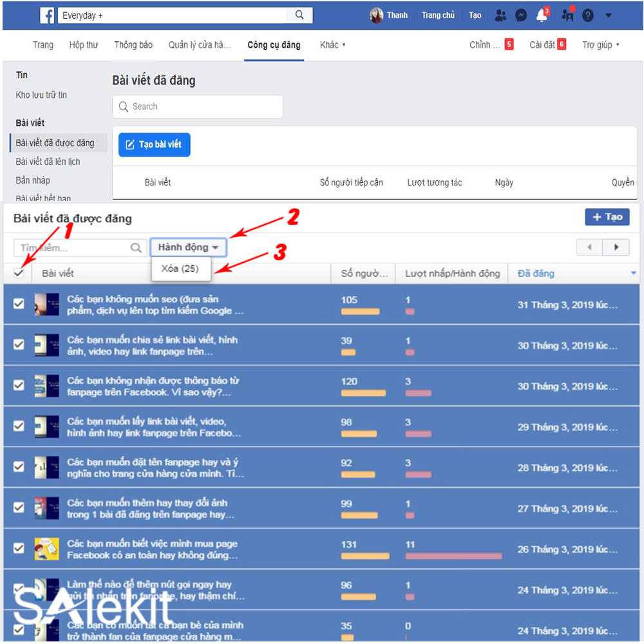Click the friend requests icon
644x644 pixels.
[500, 14]
